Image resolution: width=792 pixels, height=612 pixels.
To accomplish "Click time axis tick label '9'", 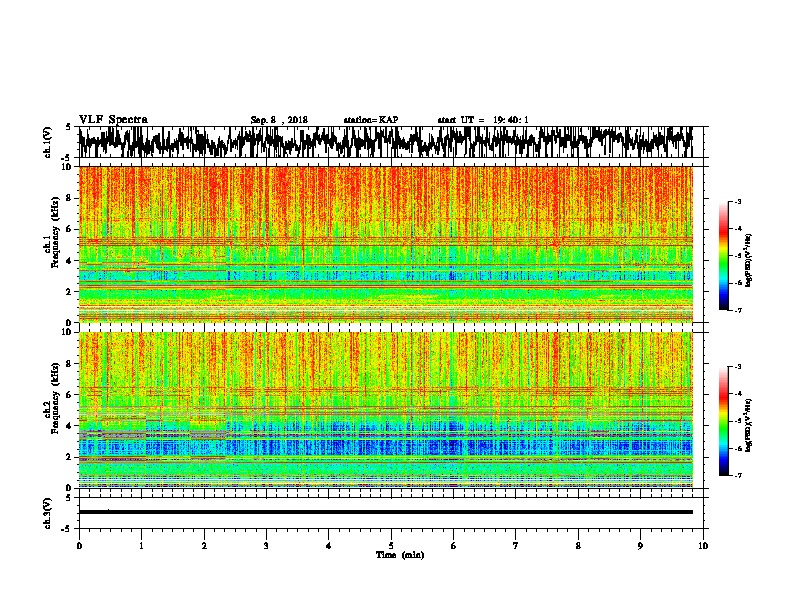I will [640, 546].
